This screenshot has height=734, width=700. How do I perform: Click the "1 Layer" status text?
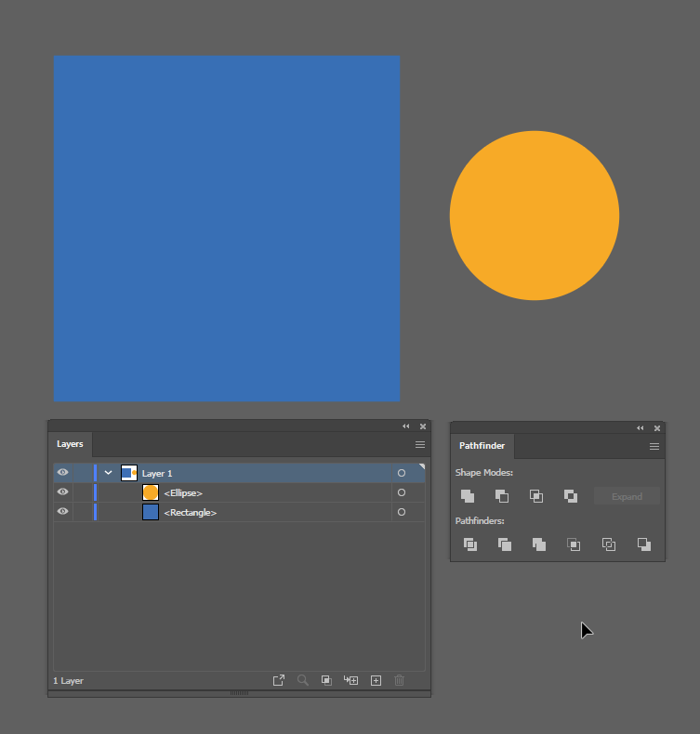[69, 681]
